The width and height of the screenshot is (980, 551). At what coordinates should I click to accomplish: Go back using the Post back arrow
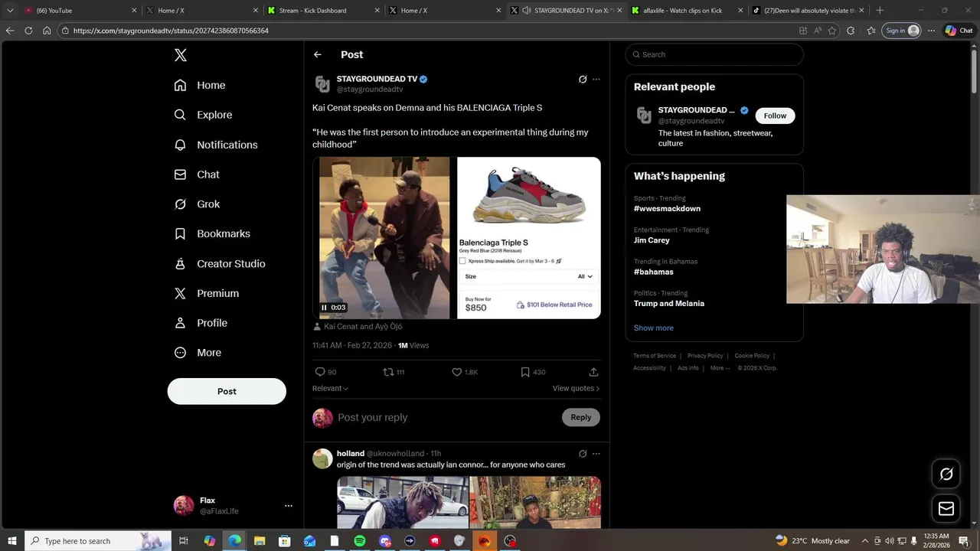(317, 54)
